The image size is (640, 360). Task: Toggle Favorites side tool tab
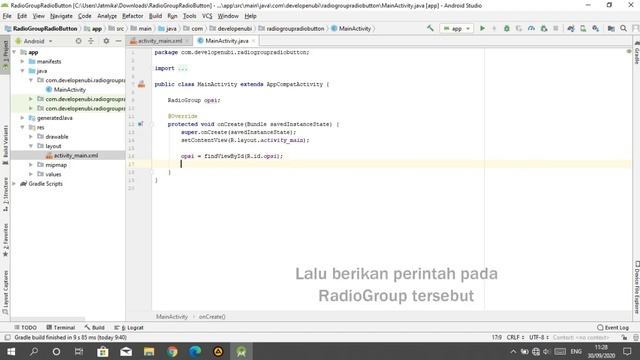[5, 240]
